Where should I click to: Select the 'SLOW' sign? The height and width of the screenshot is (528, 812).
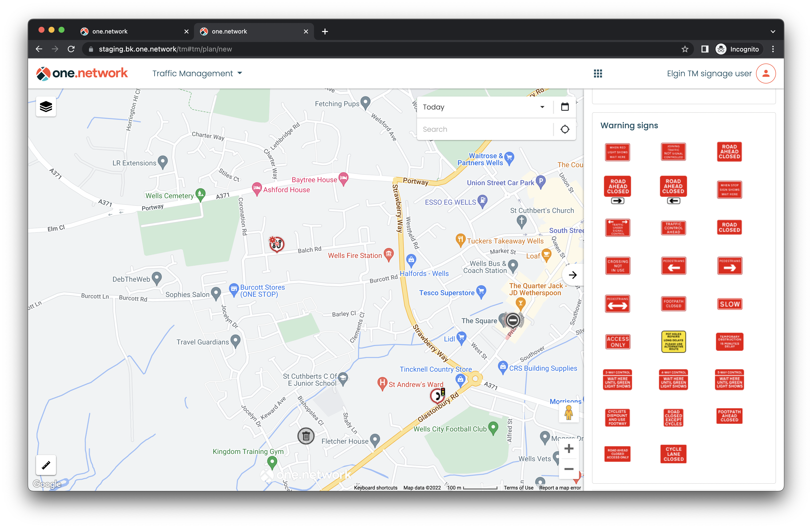[729, 304]
